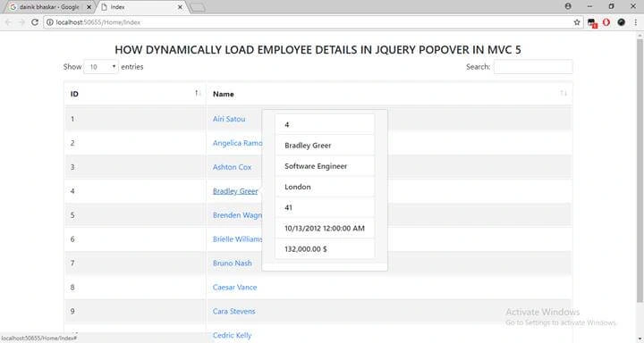644x343 pixels.
Task: Open Ashton Cox employee link
Action: [x=232, y=167]
